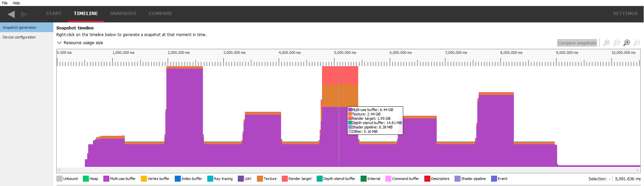644x186 pixels.
Task: Switch to the COMPARE tab
Action: click(x=160, y=14)
